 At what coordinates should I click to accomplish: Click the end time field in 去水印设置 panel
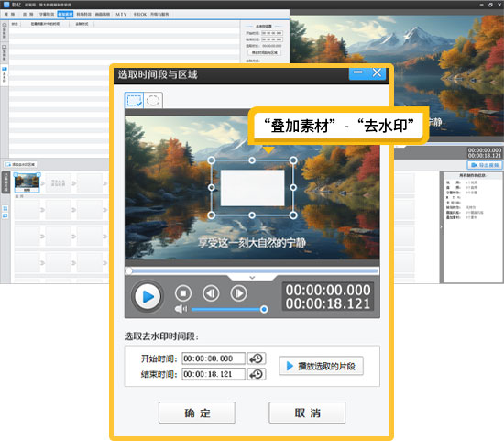point(272,39)
